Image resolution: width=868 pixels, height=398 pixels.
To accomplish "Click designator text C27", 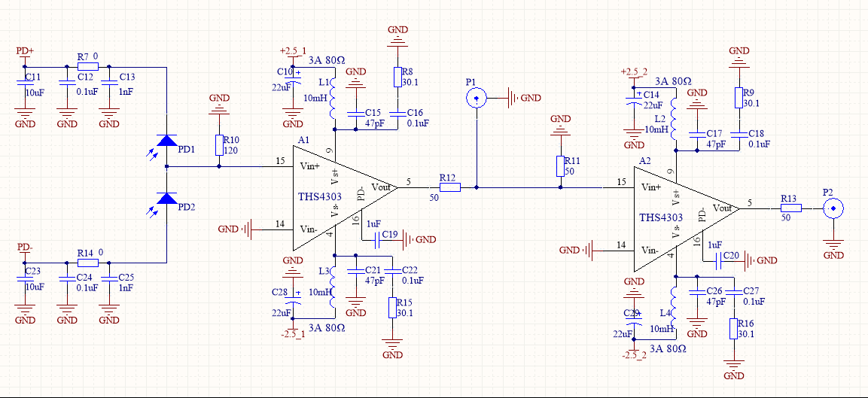I will [751, 291].
